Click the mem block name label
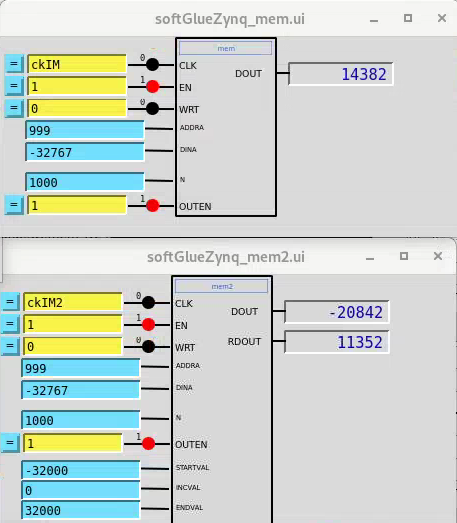 (x=226, y=48)
